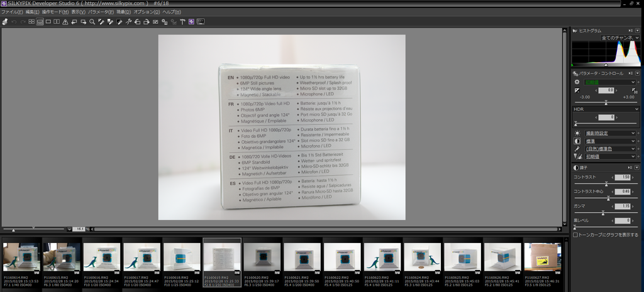Rotate image right with toolbar icon
The image size is (644, 292).
[146, 22]
